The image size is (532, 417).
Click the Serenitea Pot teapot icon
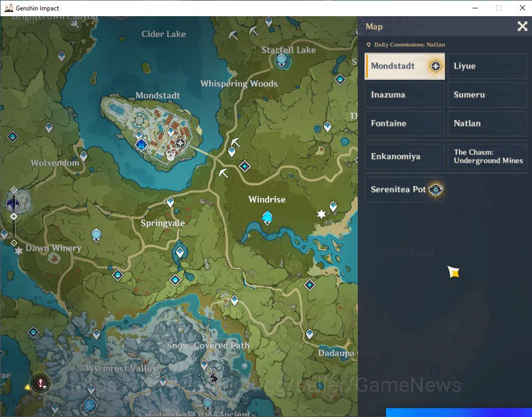point(436,190)
